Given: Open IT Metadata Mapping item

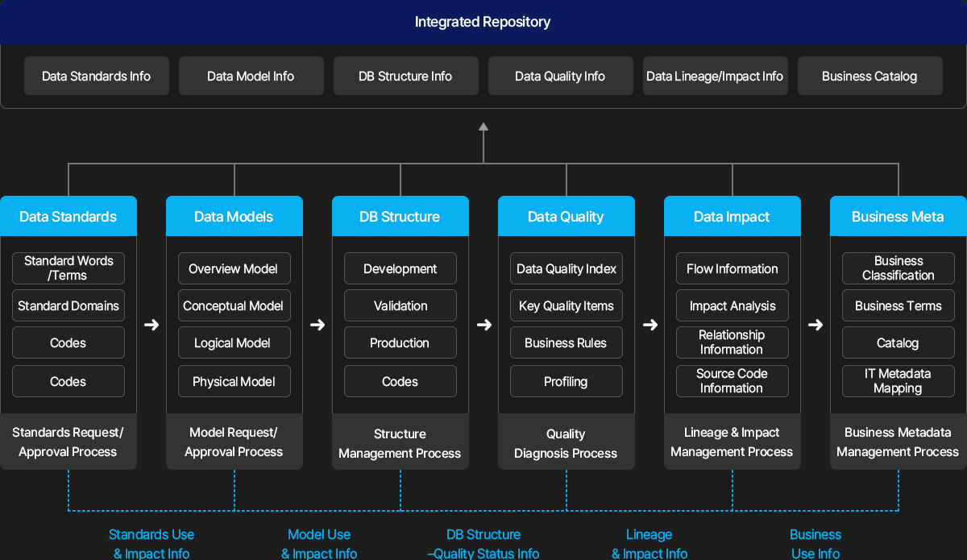Looking at the screenshot, I should 899,381.
